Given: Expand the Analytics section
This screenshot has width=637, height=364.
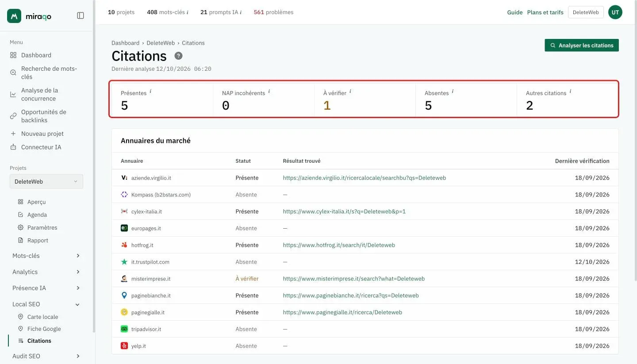Looking at the screenshot, I should (46, 272).
